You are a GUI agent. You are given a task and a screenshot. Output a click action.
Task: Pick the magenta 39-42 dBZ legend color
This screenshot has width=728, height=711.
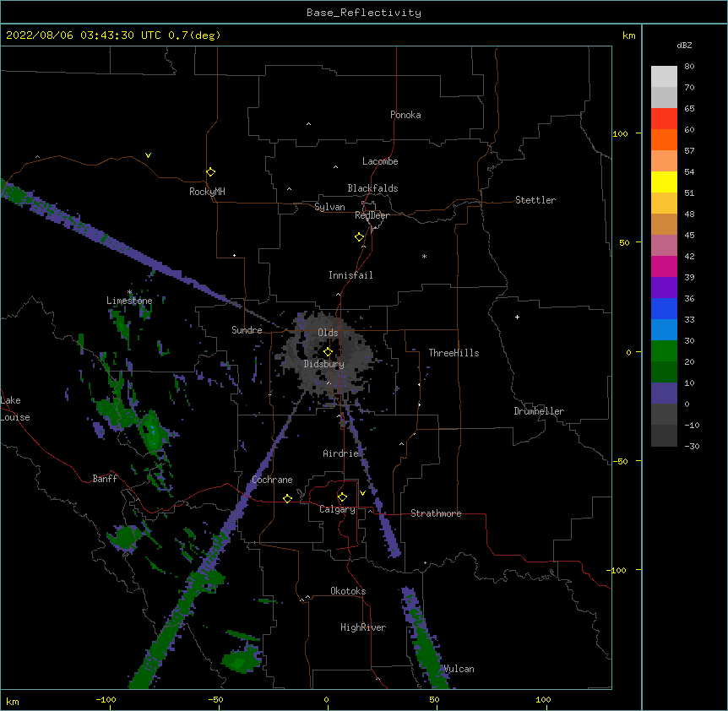tap(664, 266)
